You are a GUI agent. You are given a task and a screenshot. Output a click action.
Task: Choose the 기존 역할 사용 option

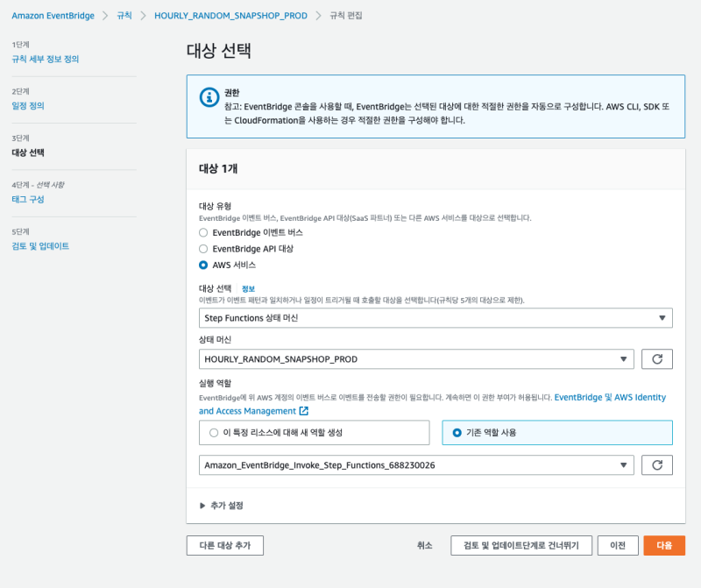click(457, 433)
